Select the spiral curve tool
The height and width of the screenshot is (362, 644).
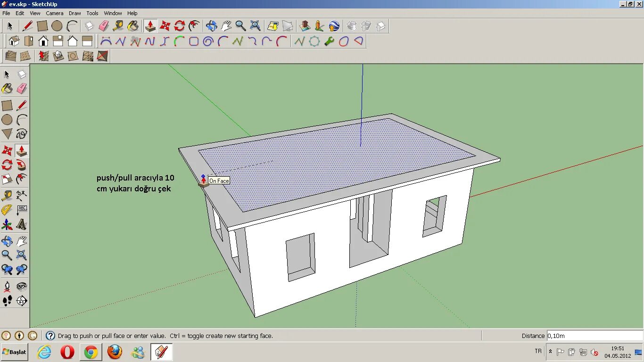pyautogui.click(x=208, y=41)
